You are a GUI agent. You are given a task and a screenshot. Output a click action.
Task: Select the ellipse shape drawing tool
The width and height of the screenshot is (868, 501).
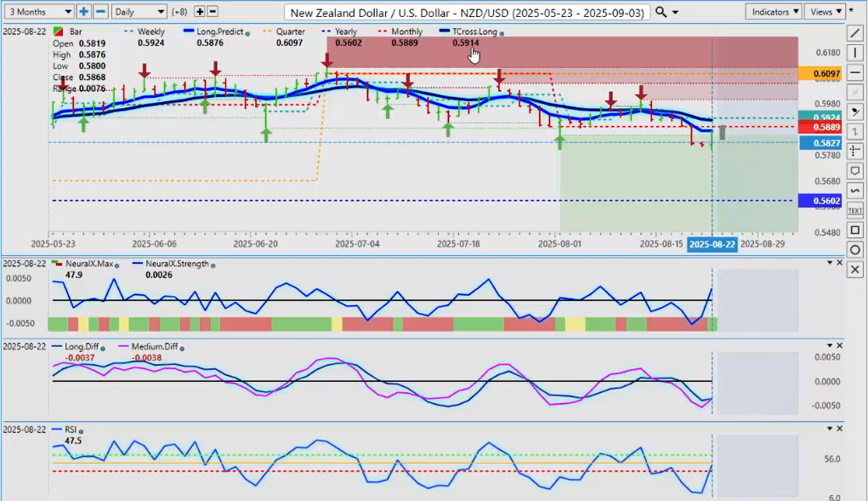854,249
